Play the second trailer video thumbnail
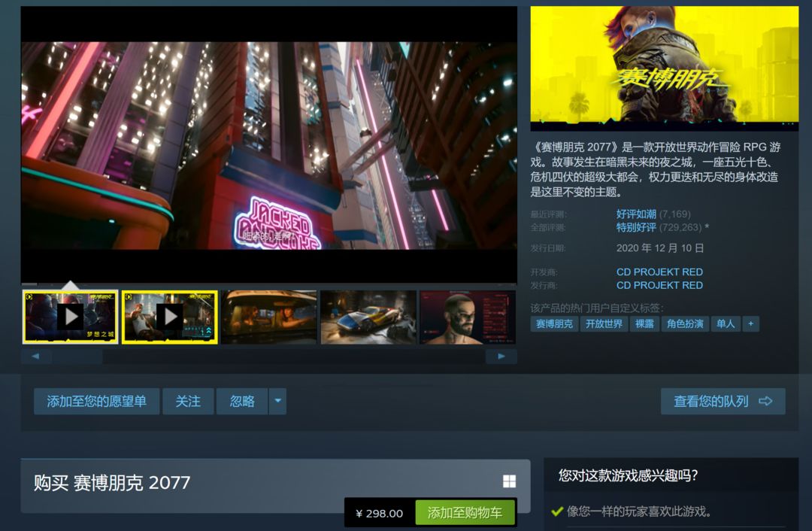The width and height of the screenshot is (812, 531). click(169, 317)
